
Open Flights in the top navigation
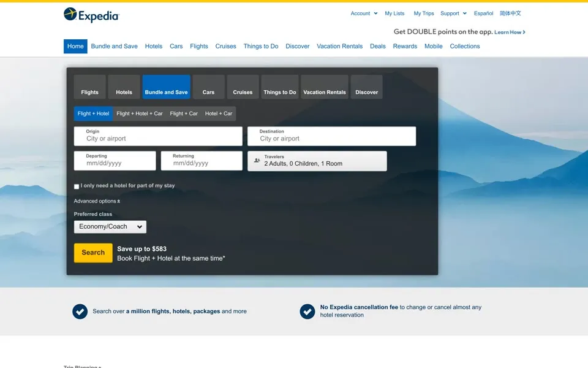(198, 46)
